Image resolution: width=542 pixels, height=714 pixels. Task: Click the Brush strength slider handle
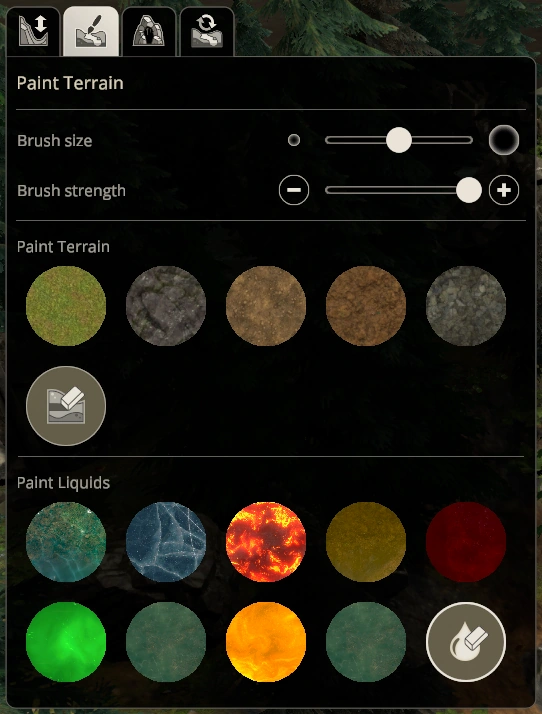click(469, 190)
